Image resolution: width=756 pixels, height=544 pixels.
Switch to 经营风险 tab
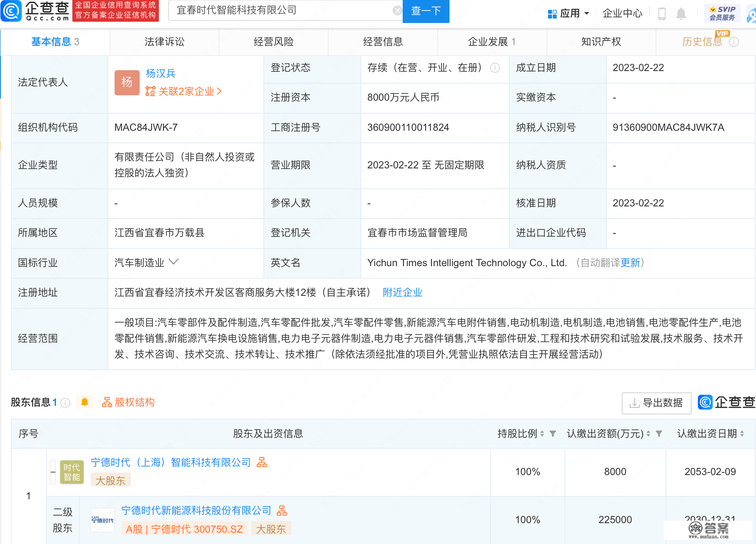coord(273,42)
